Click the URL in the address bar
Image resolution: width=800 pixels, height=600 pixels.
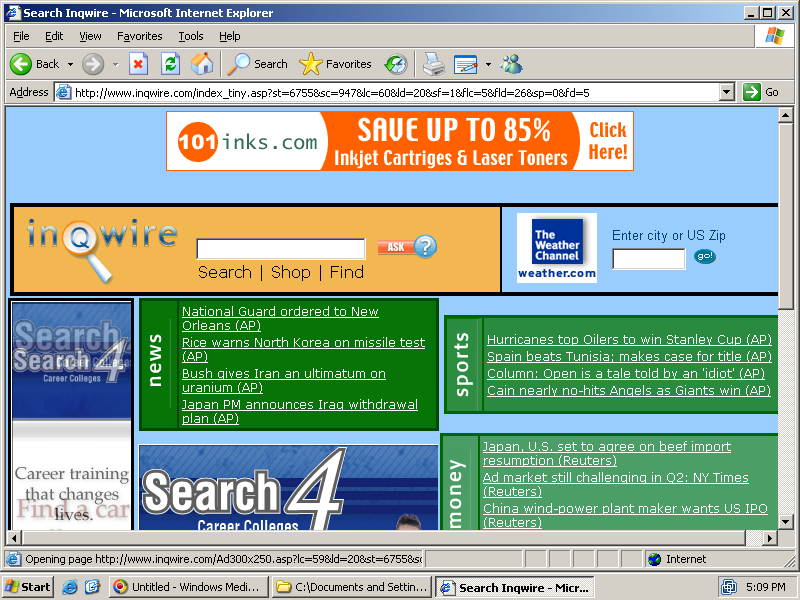point(332,93)
